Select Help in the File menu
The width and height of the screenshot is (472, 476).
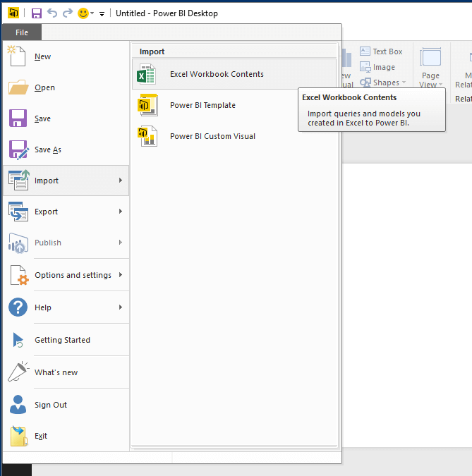66,307
